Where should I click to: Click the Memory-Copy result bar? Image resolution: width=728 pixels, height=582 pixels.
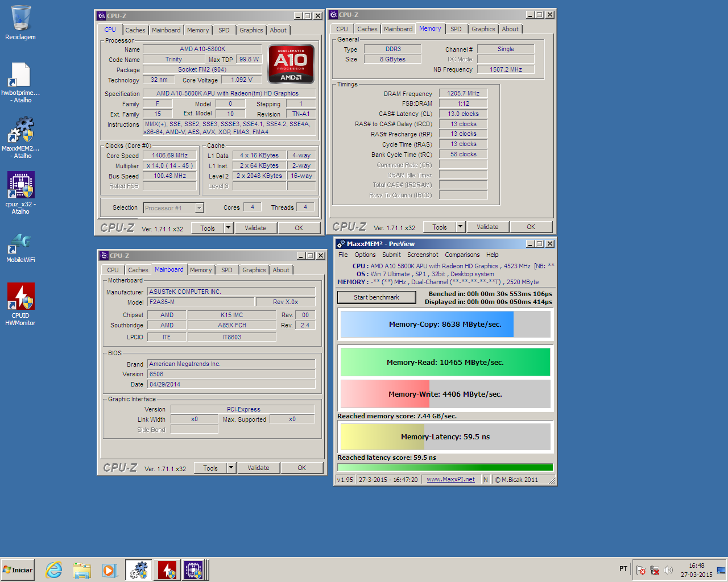(445, 324)
